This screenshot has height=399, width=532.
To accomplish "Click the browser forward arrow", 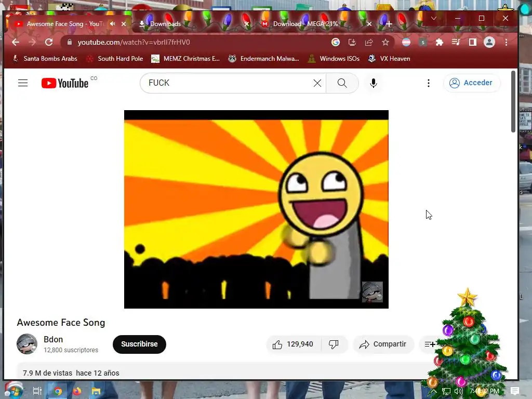I will [x=32, y=42].
